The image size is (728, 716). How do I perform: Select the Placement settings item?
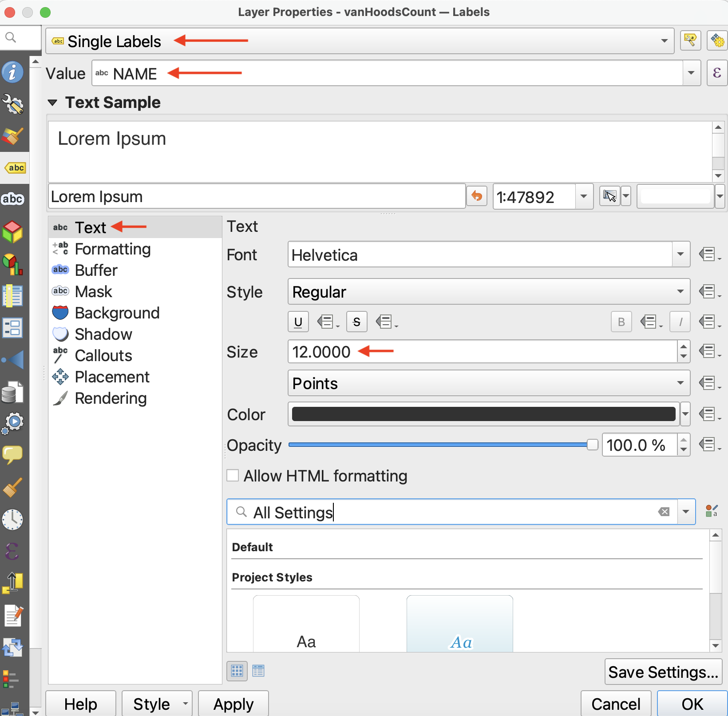click(112, 377)
